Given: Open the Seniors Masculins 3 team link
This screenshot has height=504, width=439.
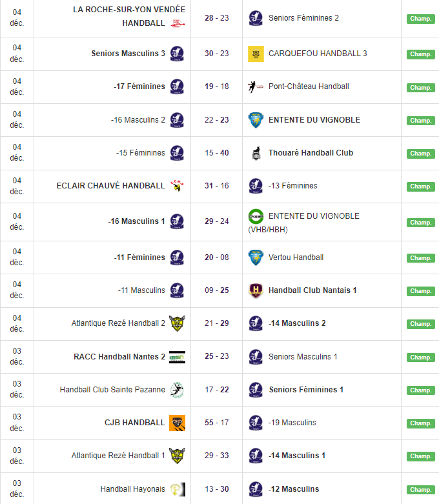Looking at the screenshot, I should [x=128, y=54].
